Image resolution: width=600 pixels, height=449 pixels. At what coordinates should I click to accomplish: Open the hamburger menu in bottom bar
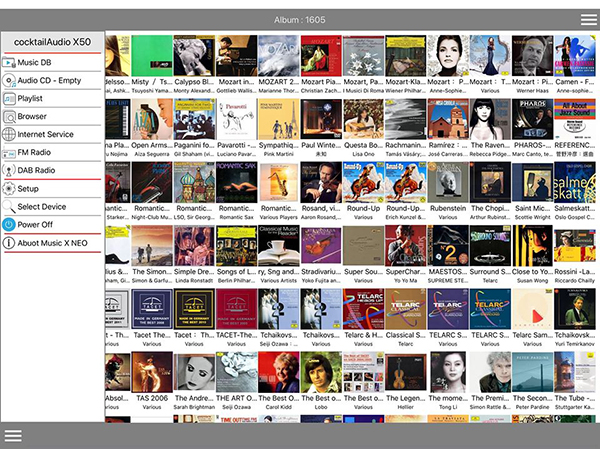(13, 436)
